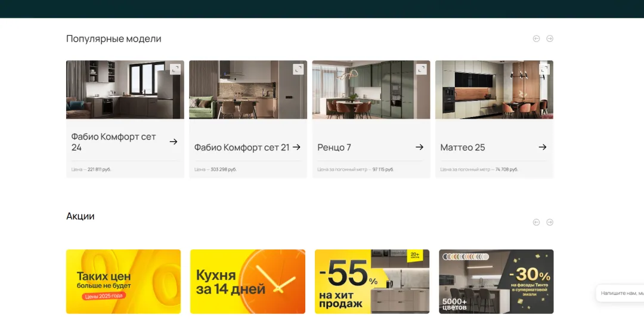View the Фабио Комфорт сет 21 kitchen photo
644x333 pixels.
(x=247, y=90)
